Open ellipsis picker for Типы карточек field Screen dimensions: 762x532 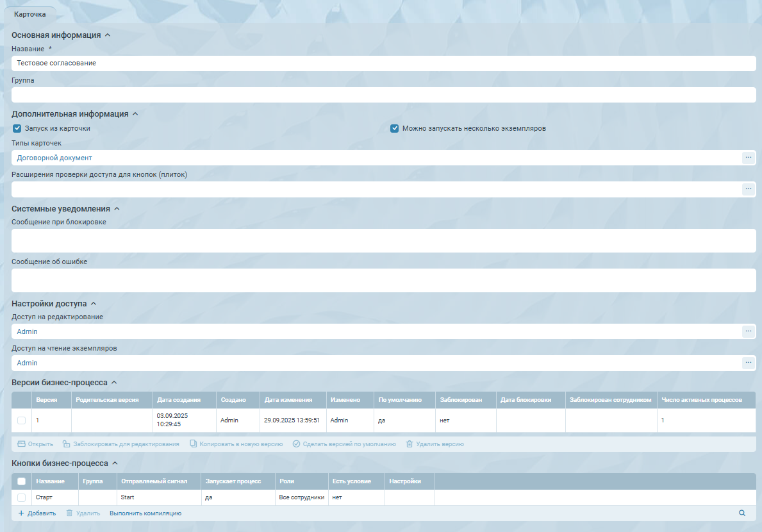coord(748,158)
